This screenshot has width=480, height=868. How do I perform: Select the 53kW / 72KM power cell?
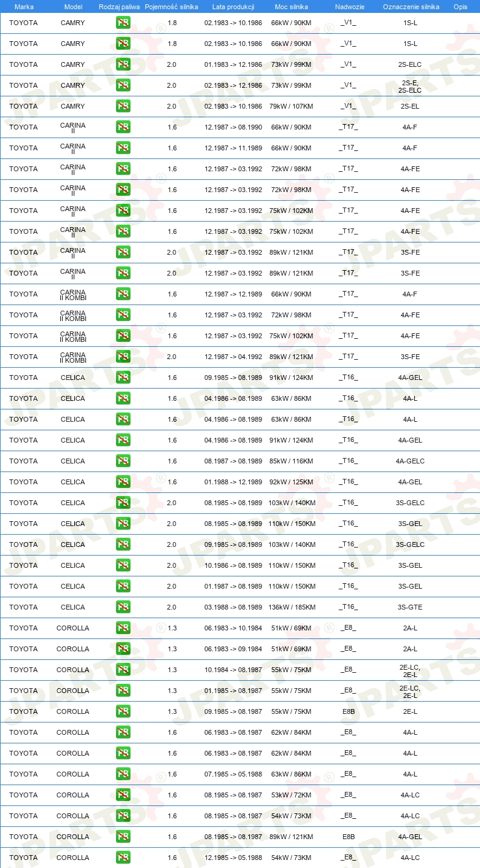291,795
